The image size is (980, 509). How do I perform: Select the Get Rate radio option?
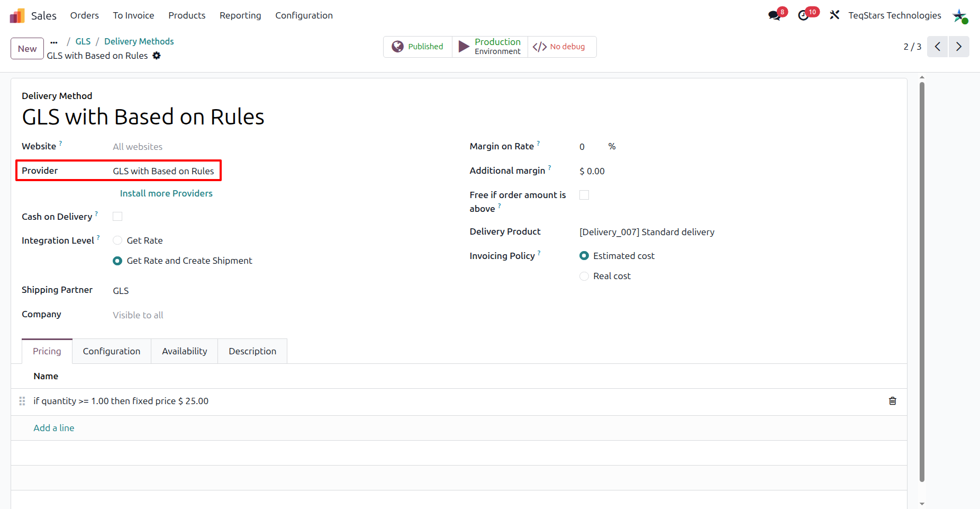(x=117, y=240)
